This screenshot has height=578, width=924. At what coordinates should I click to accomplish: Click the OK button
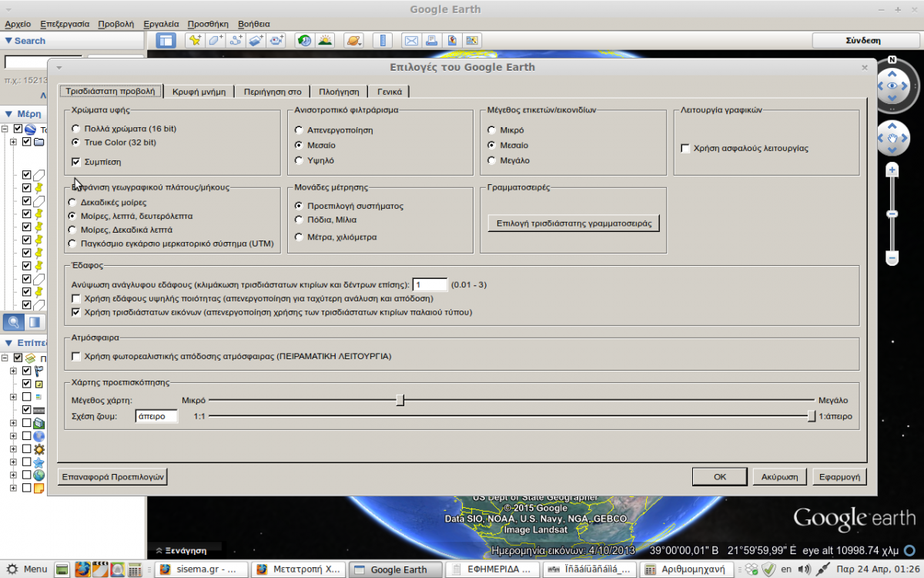point(720,476)
